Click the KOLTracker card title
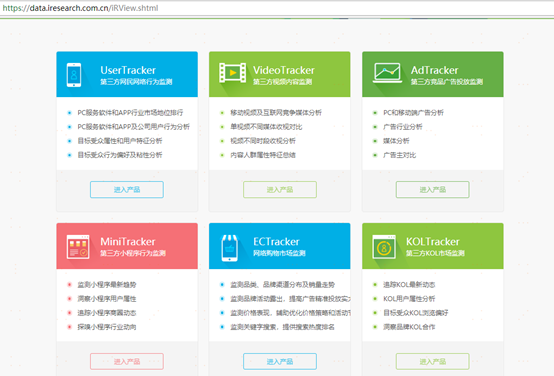 [x=432, y=242]
